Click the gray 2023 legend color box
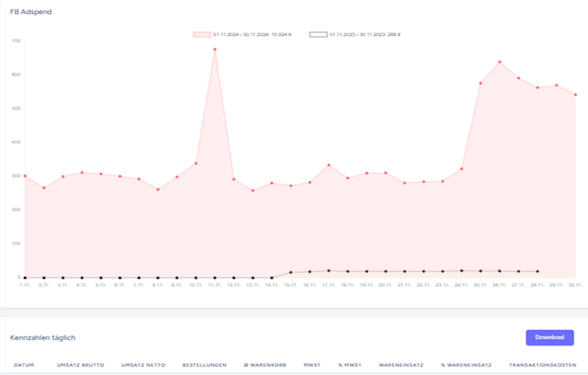The height and width of the screenshot is (375, 588). (318, 34)
